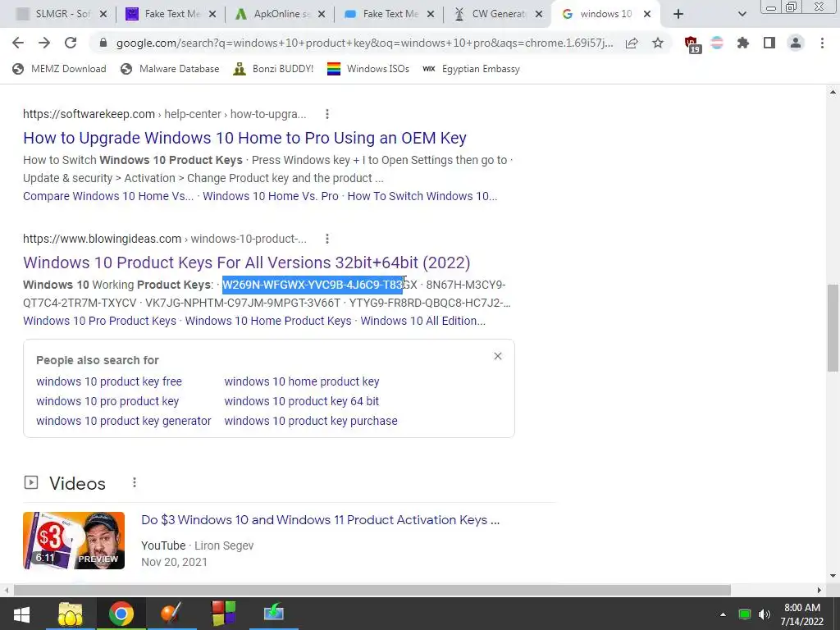Image resolution: width=840 pixels, height=630 pixels.
Task: Open Compare Windows 10 Home Vs sitelink
Action: 108,196
